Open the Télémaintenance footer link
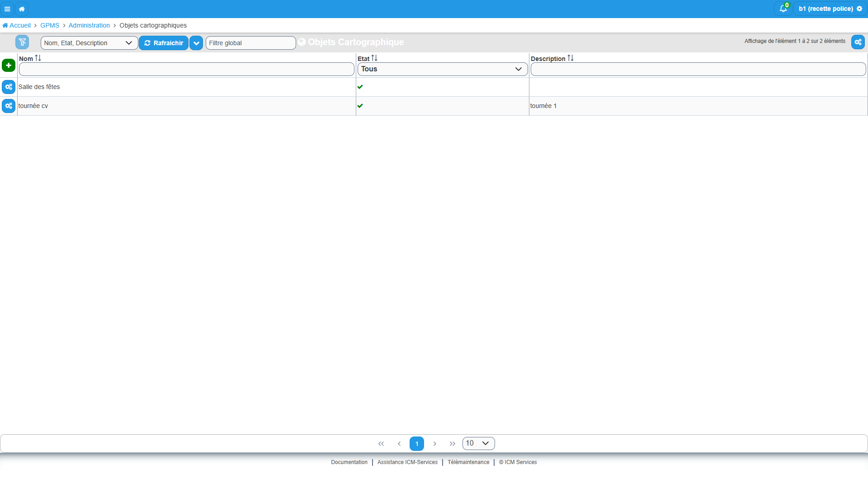 468,462
